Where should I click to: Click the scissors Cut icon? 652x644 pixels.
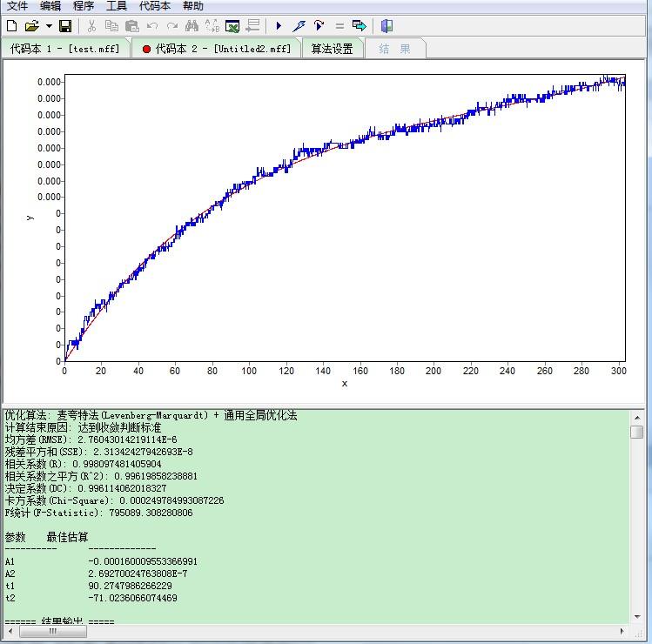pos(91,26)
